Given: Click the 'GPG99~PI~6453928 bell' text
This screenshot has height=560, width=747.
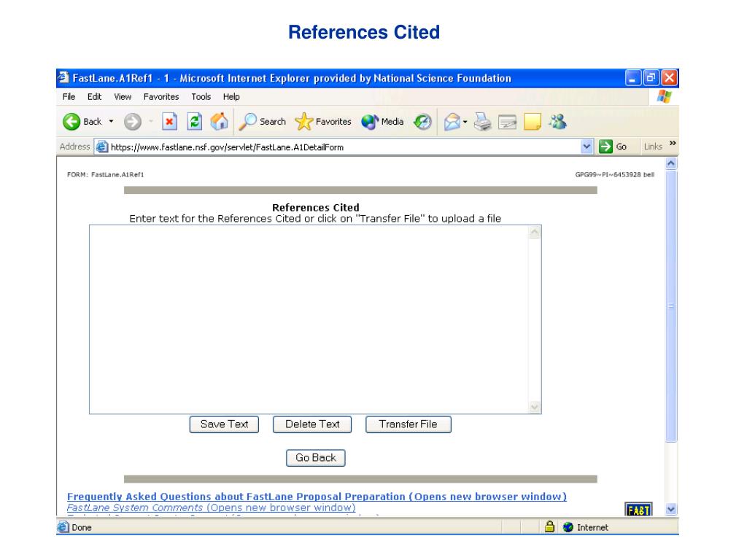Looking at the screenshot, I should click(614, 175).
